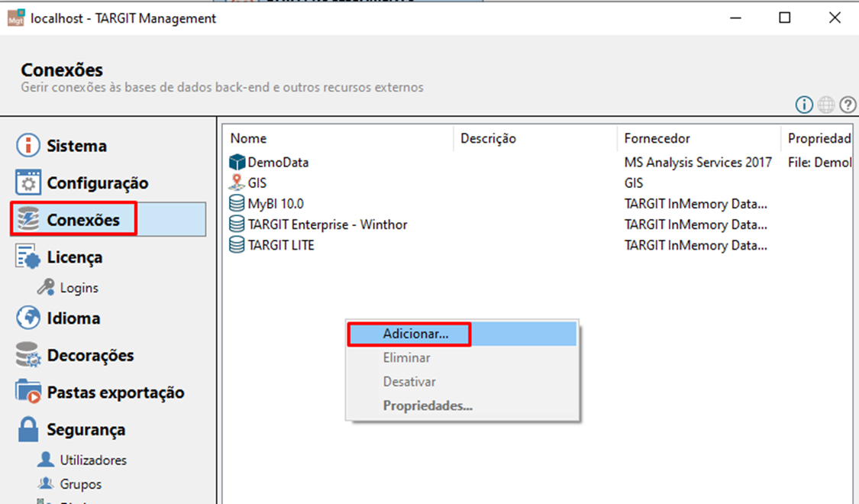Click the Utilizadores user icon
Screen dimensions: 859x504
pos(46,460)
